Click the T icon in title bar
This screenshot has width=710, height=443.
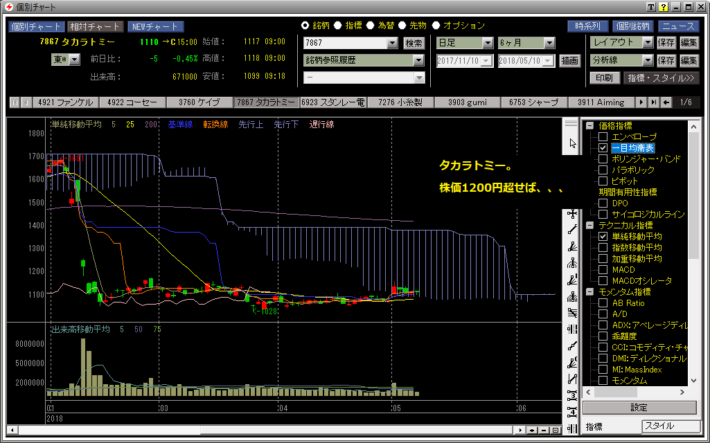(651, 7)
